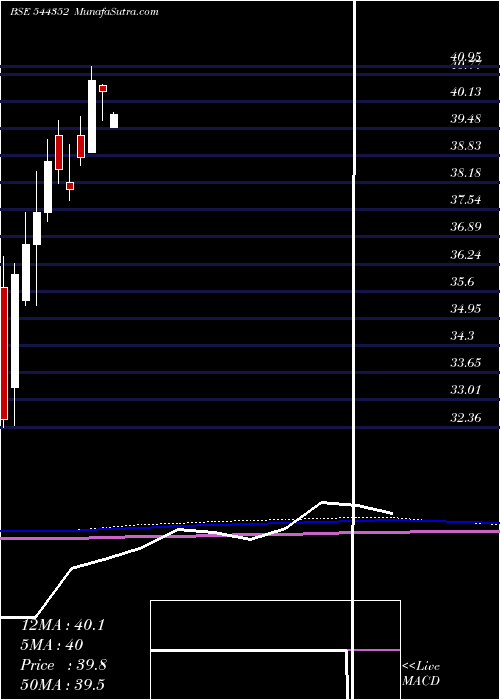Click the BSE 544352 ticker label
500x700 pixels.
39,12
